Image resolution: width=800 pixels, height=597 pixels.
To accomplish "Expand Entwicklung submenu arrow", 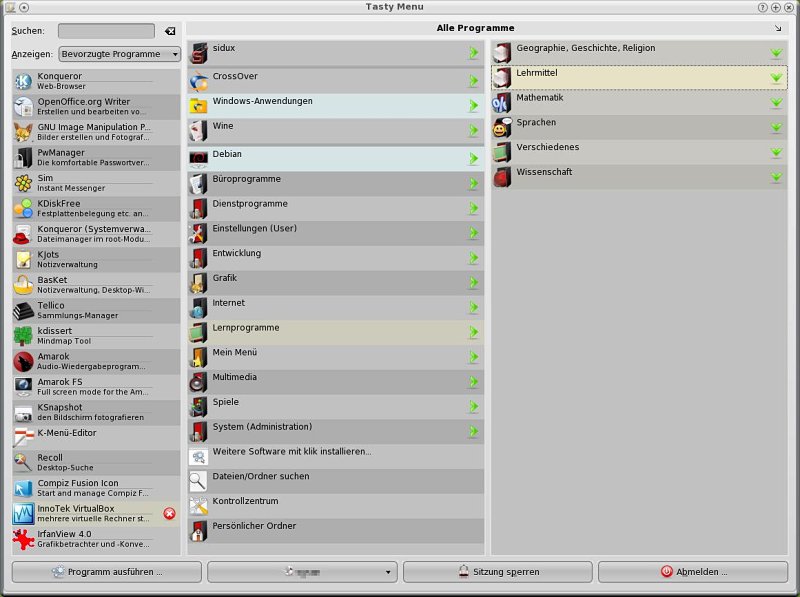I will [474, 258].
